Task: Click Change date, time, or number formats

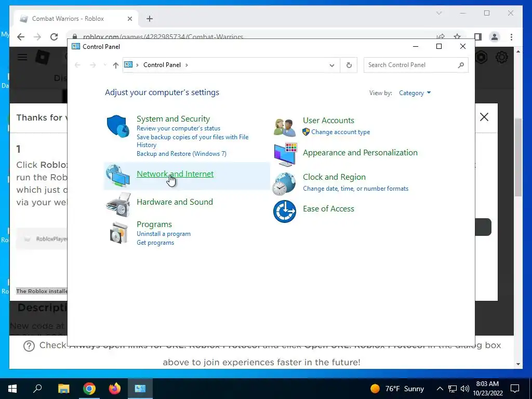Action: [x=355, y=189]
